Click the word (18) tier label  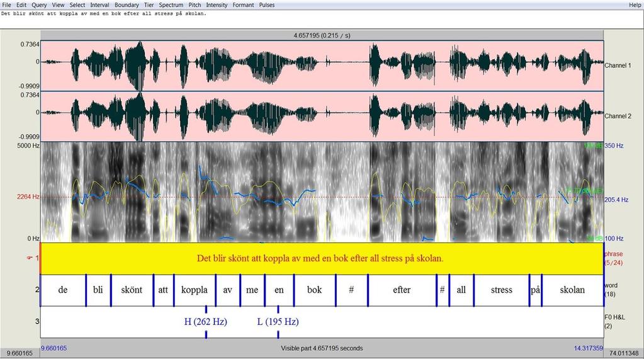[x=611, y=290]
